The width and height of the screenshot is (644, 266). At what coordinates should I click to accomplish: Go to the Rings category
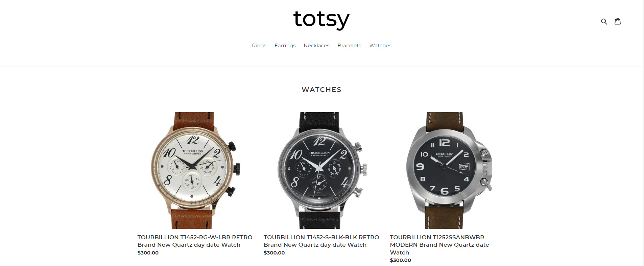pyautogui.click(x=259, y=46)
